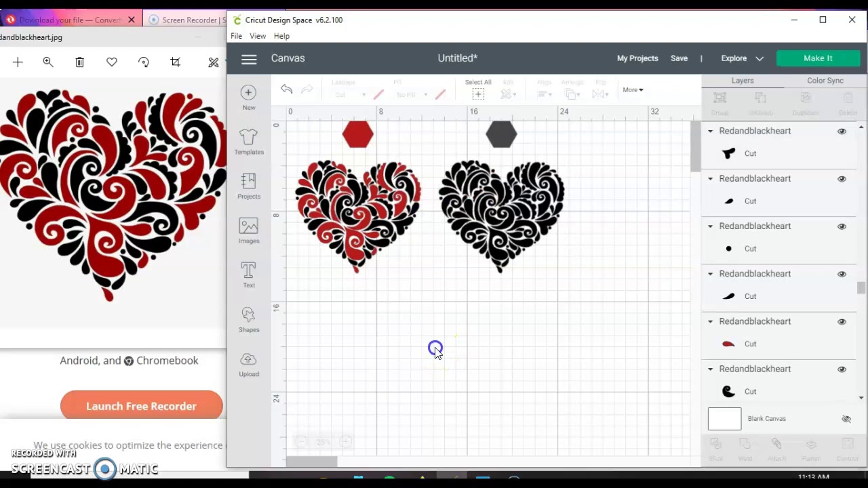Image resolution: width=868 pixels, height=488 pixels.
Task: Click the Select All icon
Action: click(x=478, y=94)
